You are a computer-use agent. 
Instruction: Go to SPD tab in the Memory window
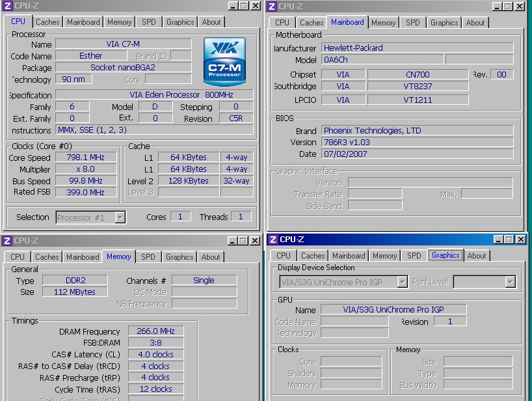click(x=148, y=257)
